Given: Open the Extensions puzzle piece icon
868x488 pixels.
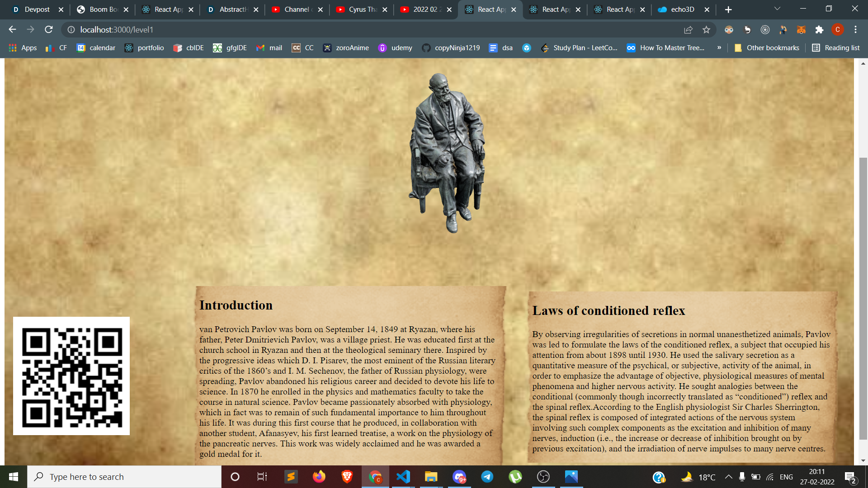Looking at the screenshot, I should [819, 29].
